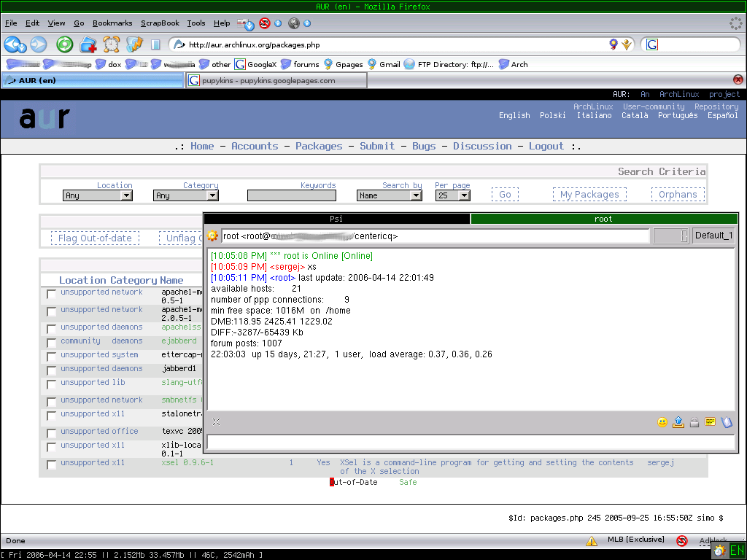
Task: Open dropdown arrow beside the no-Flash icon
Action: (x=278, y=23)
